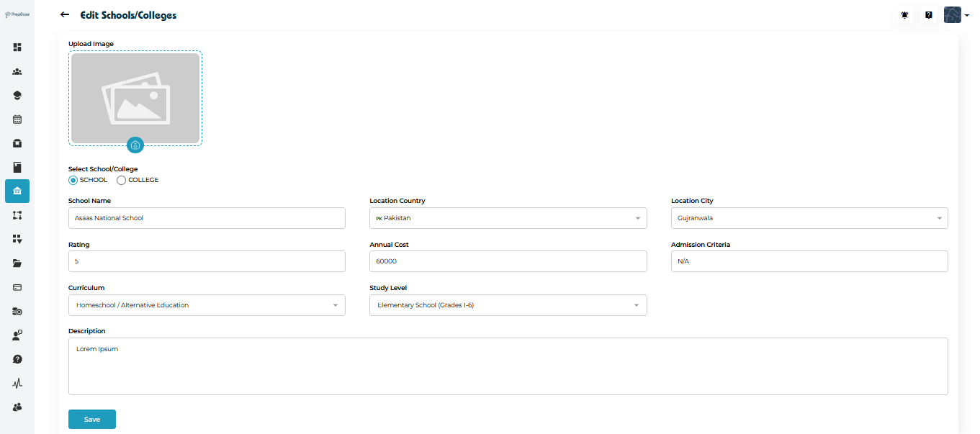The height and width of the screenshot is (434, 980).
Task: Select the COLLEGE radio option
Action: tap(121, 180)
